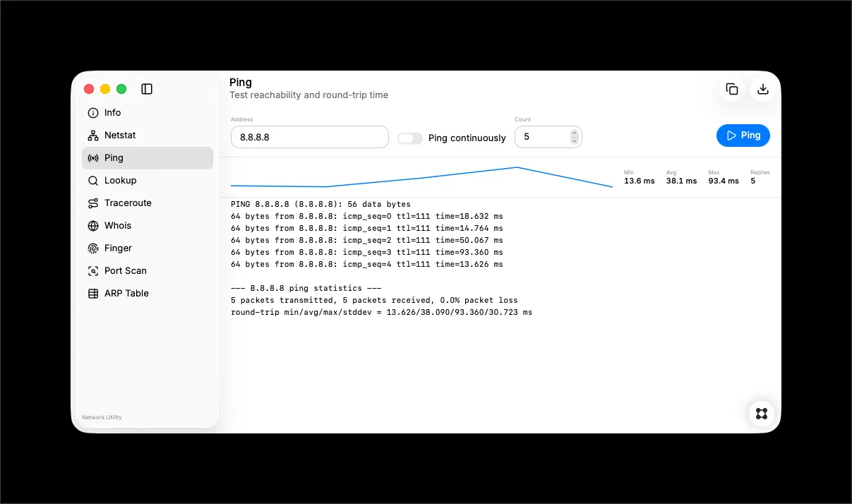The image size is (852, 504).
Task: Click the '8.8.8.8 ping statistics' line
Action: click(x=306, y=288)
